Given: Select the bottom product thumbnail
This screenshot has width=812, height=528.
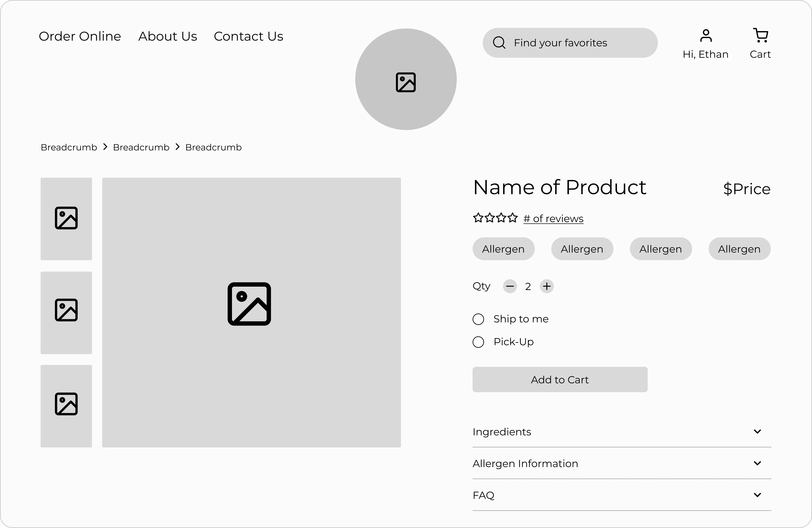Looking at the screenshot, I should 66,406.
